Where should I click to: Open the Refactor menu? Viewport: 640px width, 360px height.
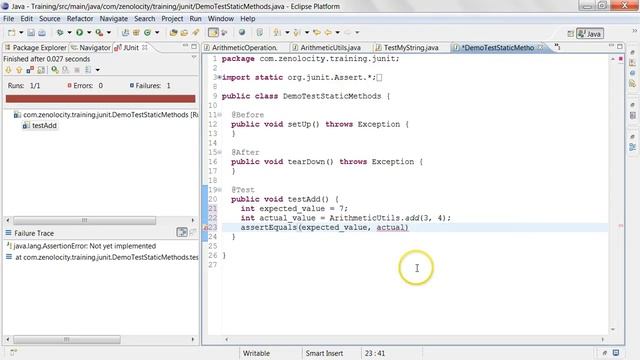80,19
